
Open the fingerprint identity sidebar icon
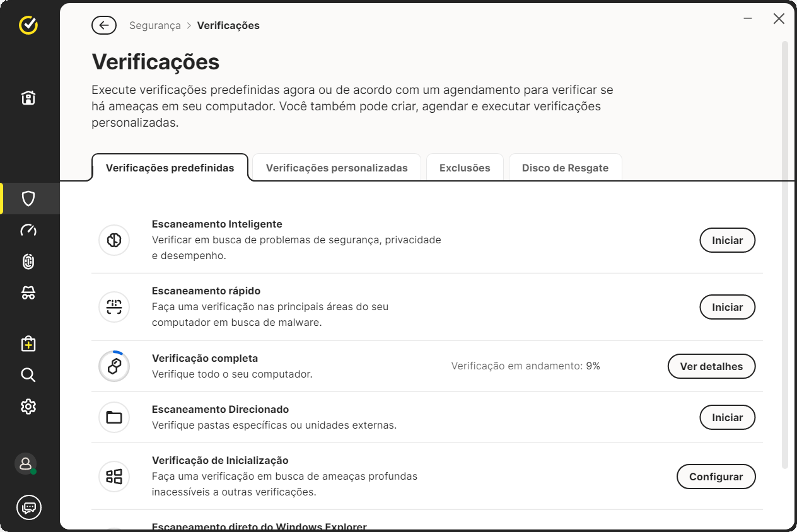[x=28, y=262]
